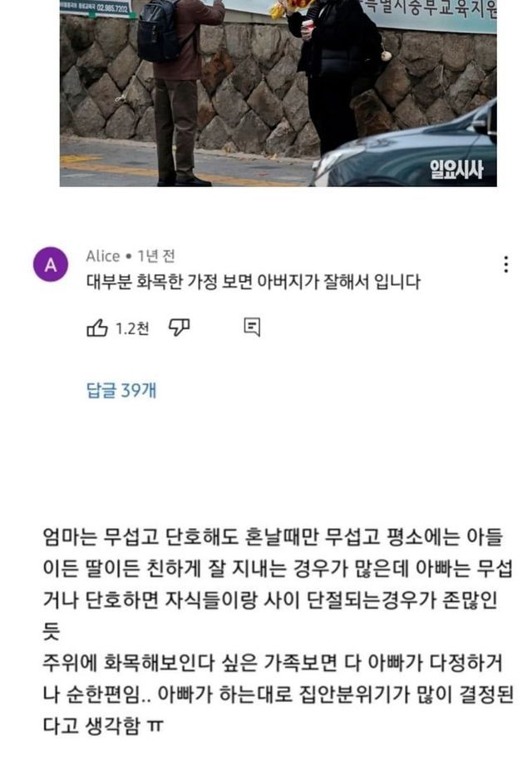Click the 일요시사 watermark logo

coord(456,170)
